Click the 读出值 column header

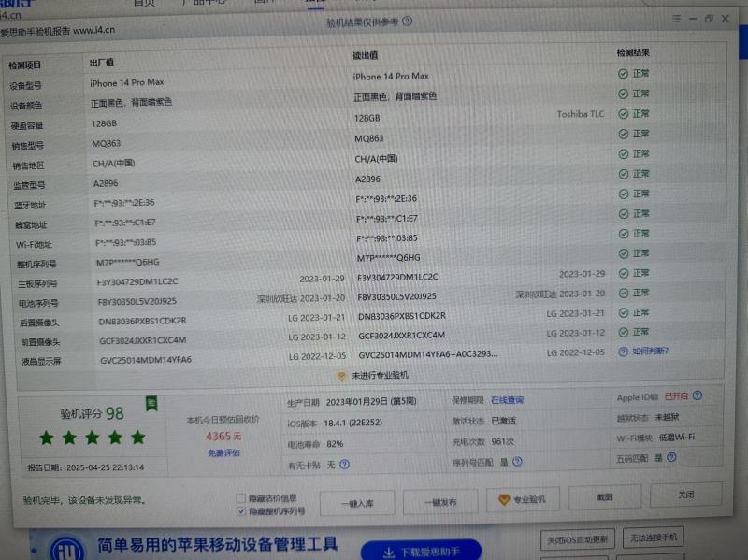tap(366, 56)
